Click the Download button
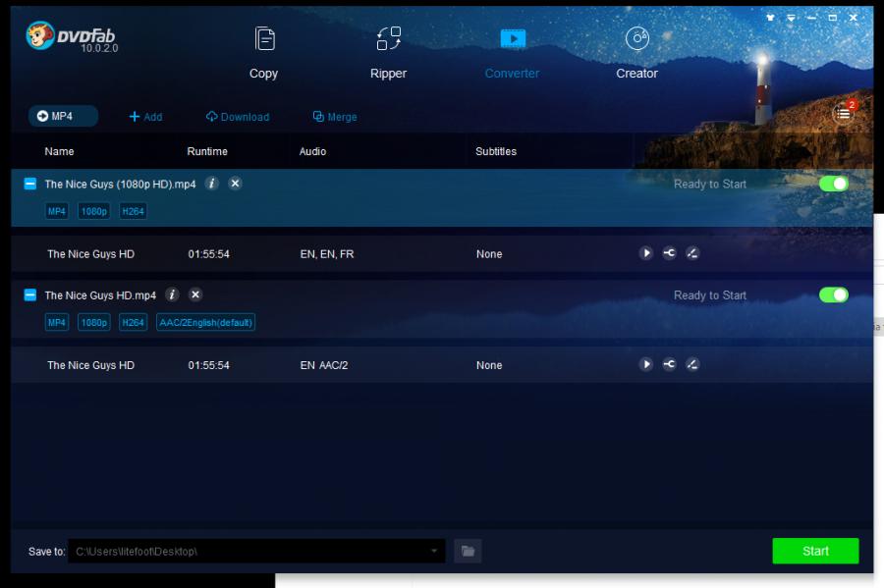The height and width of the screenshot is (588, 884). click(x=238, y=117)
